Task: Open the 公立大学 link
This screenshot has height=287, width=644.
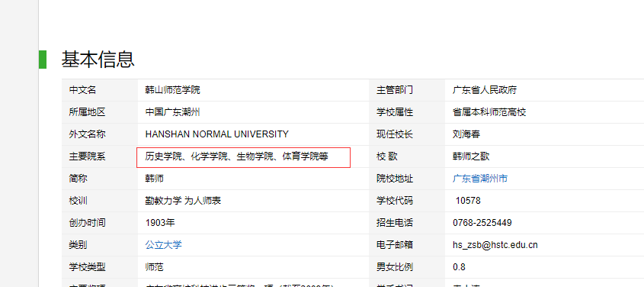Action: point(163,245)
